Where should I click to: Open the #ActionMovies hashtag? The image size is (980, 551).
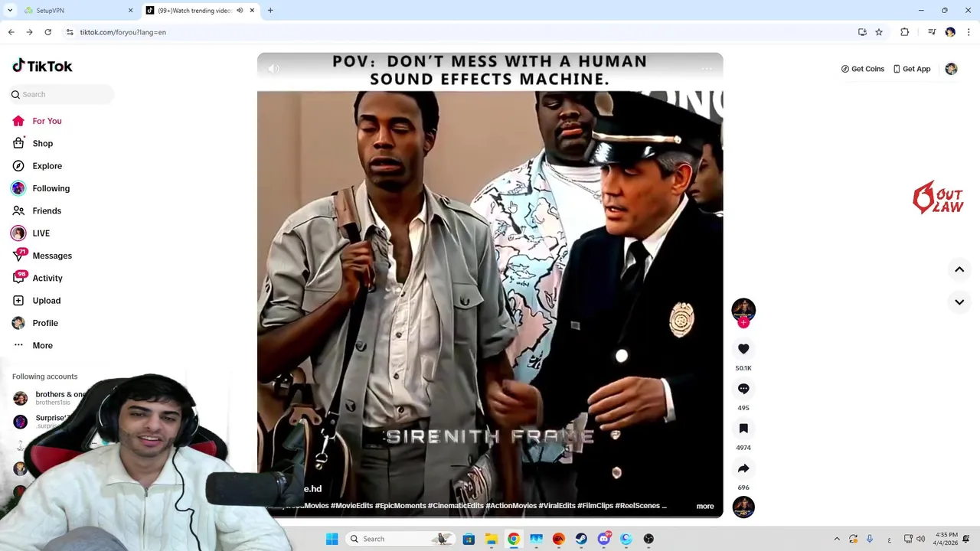point(511,506)
